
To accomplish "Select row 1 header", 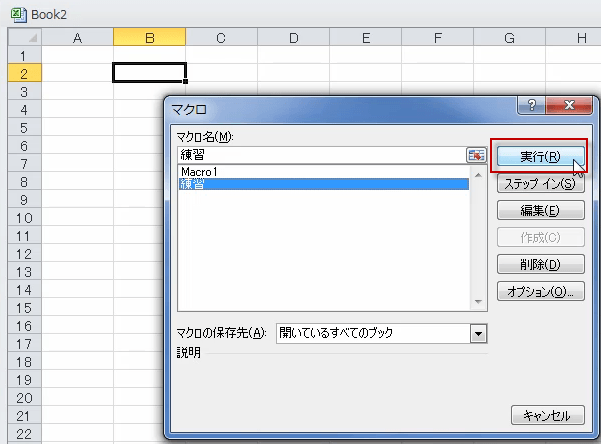I will [25, 56].
